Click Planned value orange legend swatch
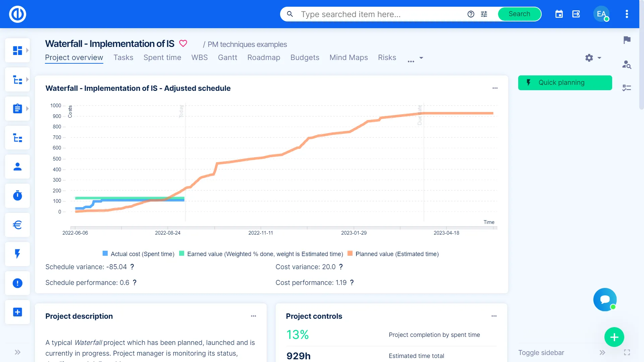Screen dimensions: 644x362 coord(350,253)
